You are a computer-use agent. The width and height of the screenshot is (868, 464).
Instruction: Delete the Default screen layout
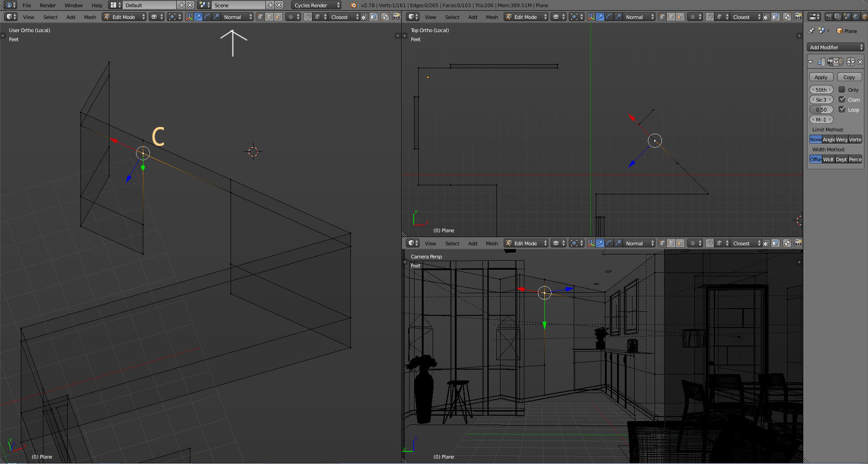click(190, 5)
